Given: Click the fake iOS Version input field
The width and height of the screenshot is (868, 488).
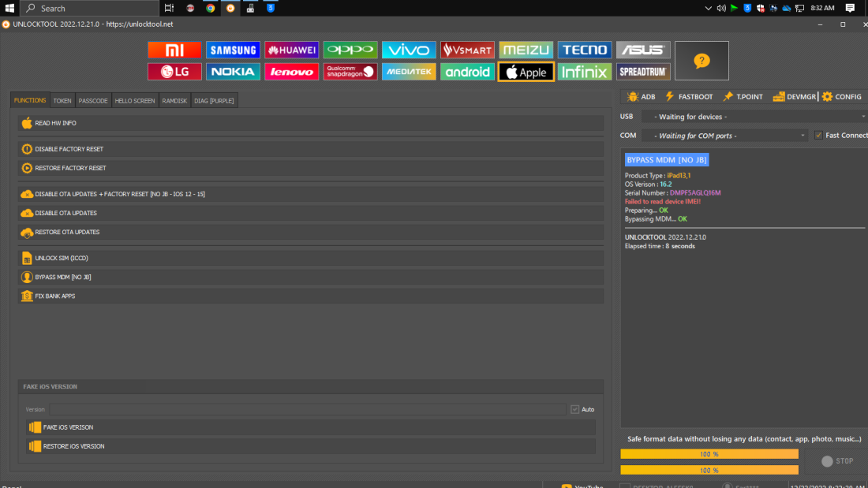Looking at the screenshot, I should click(x=308, y=409).
